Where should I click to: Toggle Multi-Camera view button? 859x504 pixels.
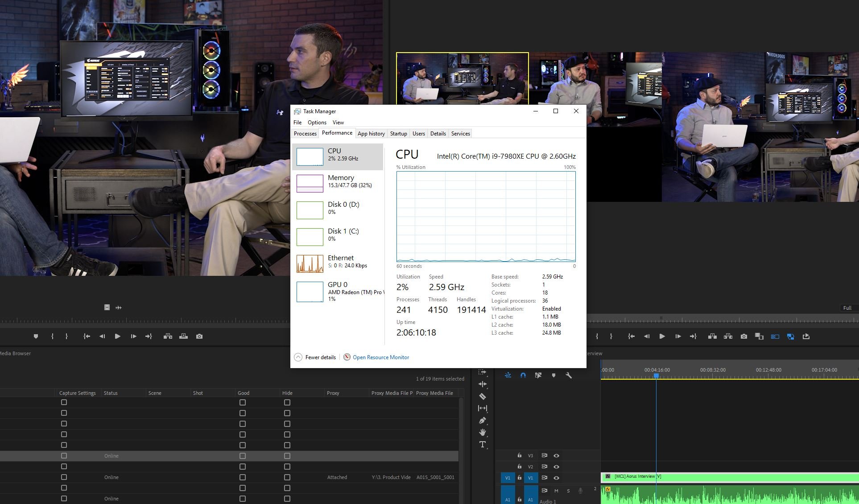click(775, 336)
